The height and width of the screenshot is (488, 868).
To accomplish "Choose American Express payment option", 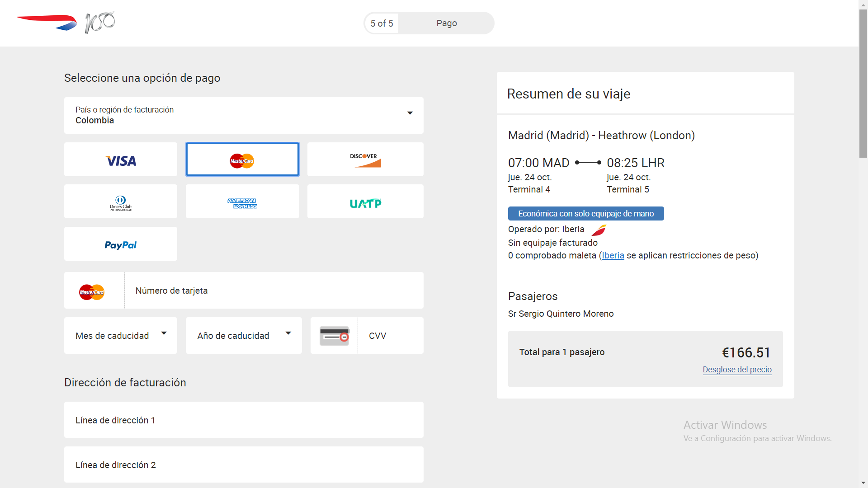I will (242, 202).
